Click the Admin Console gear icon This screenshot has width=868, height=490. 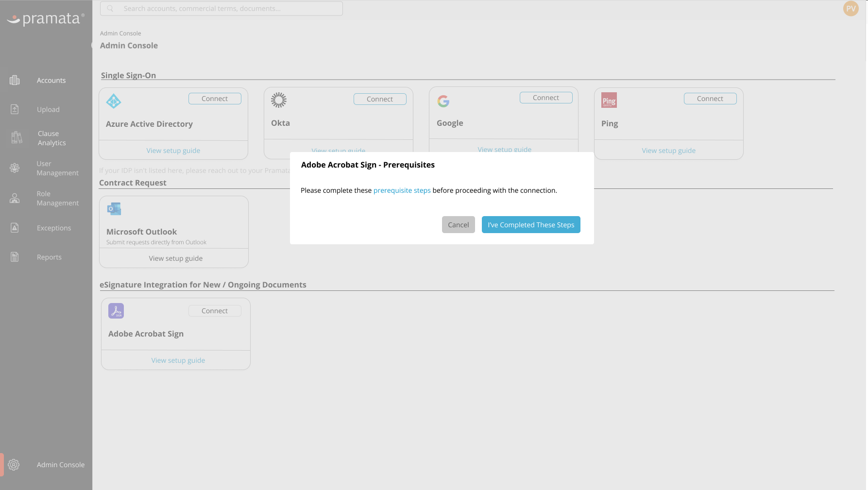click(x=14, y=465)
